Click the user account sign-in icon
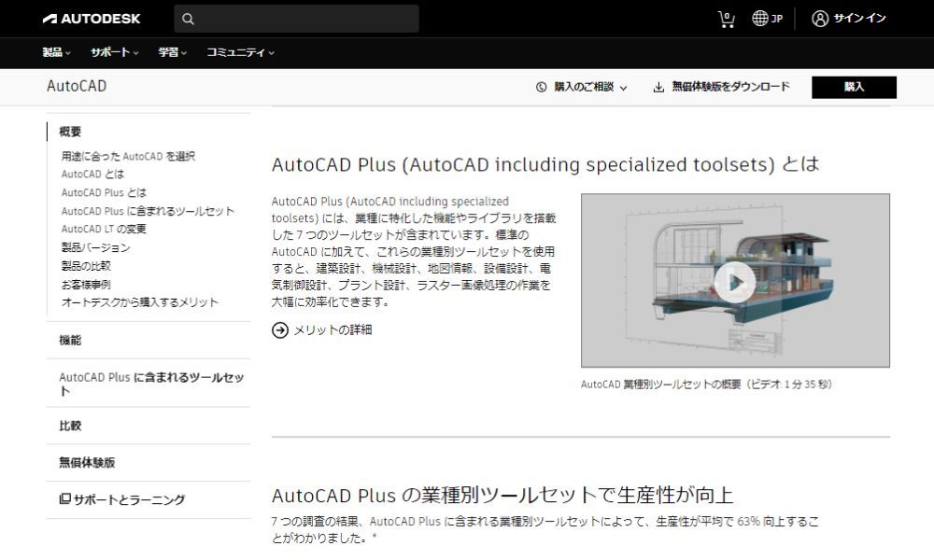 coord(820,19)
